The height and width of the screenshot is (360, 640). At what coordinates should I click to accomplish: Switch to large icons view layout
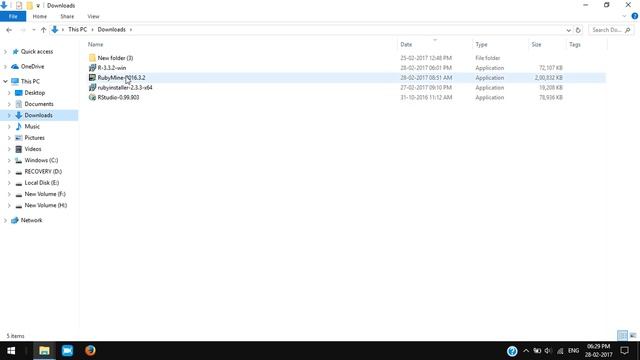[633, 336]
